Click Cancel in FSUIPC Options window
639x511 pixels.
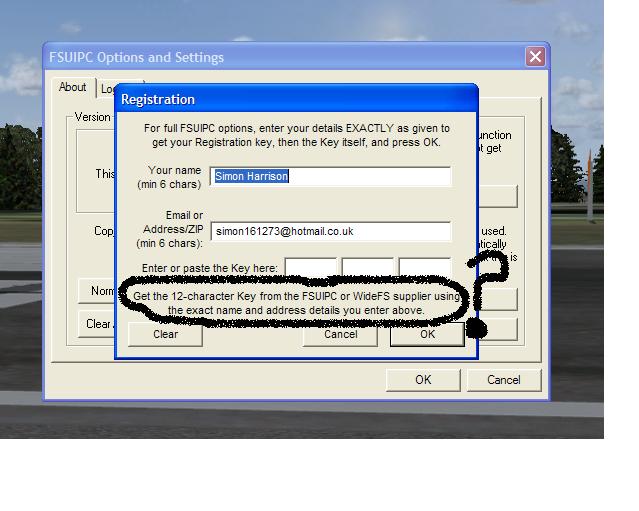tap(504, 380)
